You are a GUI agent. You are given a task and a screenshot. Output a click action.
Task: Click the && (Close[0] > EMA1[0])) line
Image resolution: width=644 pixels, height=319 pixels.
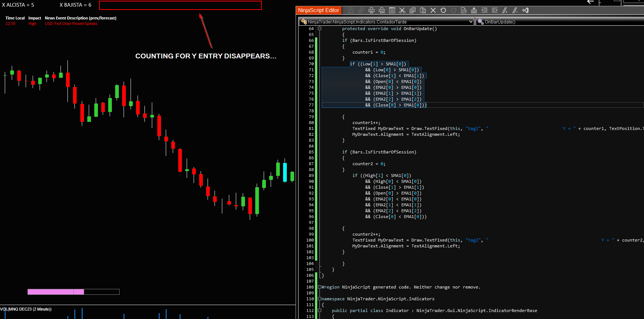click(x=396, y=105)
